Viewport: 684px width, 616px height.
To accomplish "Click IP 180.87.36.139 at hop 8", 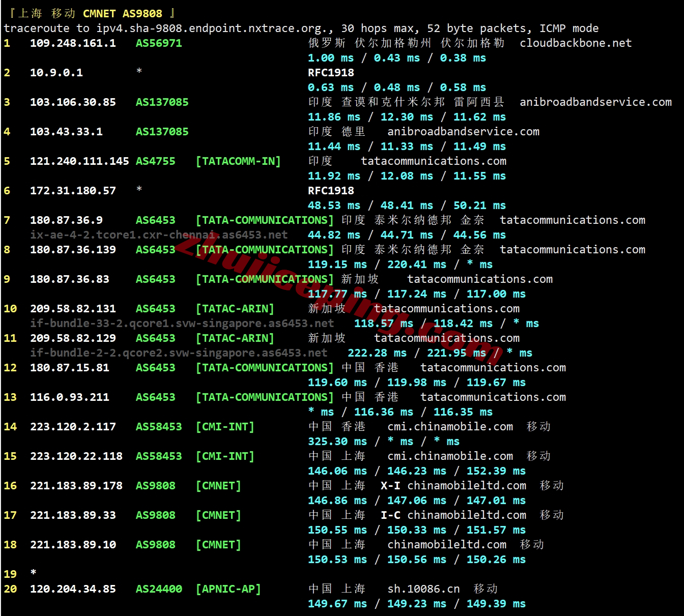I will (x=73, y=250).
